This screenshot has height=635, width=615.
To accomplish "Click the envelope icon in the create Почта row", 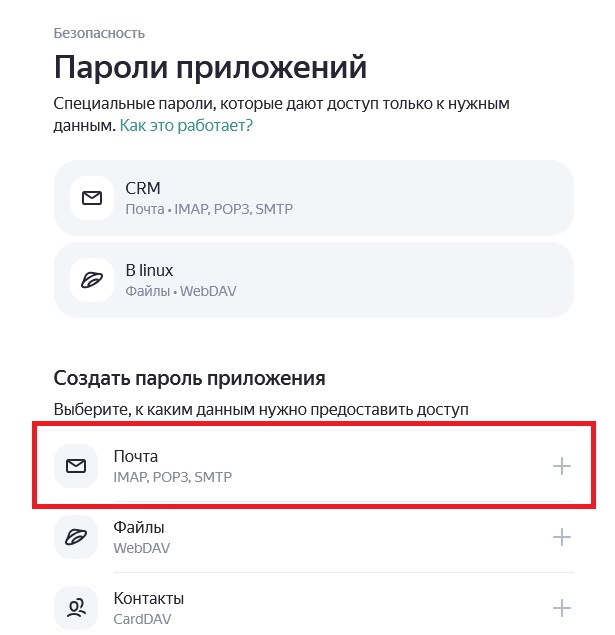I will click(76, 466).
